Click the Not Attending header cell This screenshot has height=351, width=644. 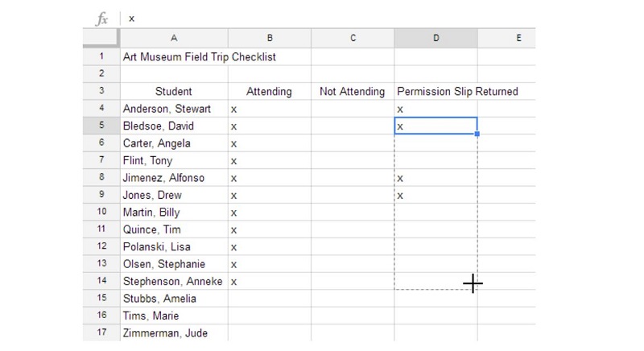pyautogui.click(x=353, y=91)
